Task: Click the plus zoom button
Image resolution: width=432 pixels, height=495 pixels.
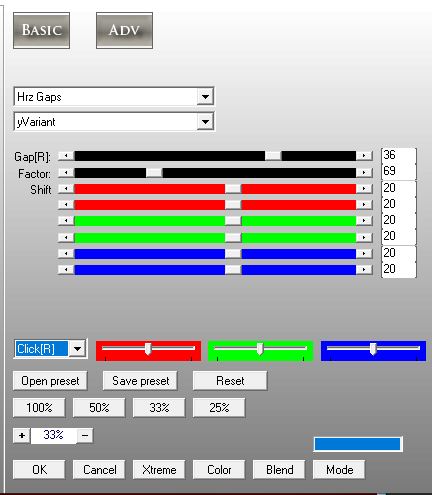Action: coord(22,436)
